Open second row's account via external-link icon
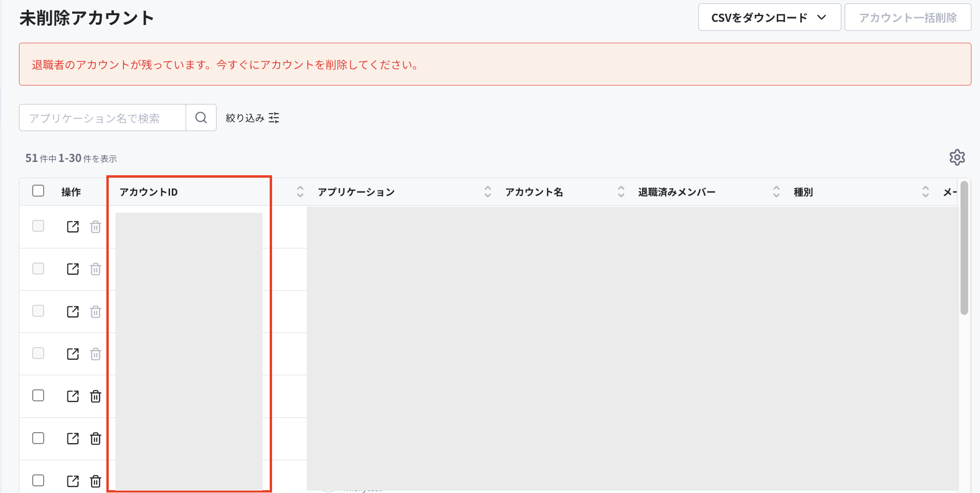The image size is (980, 493). tap(73, 269)
